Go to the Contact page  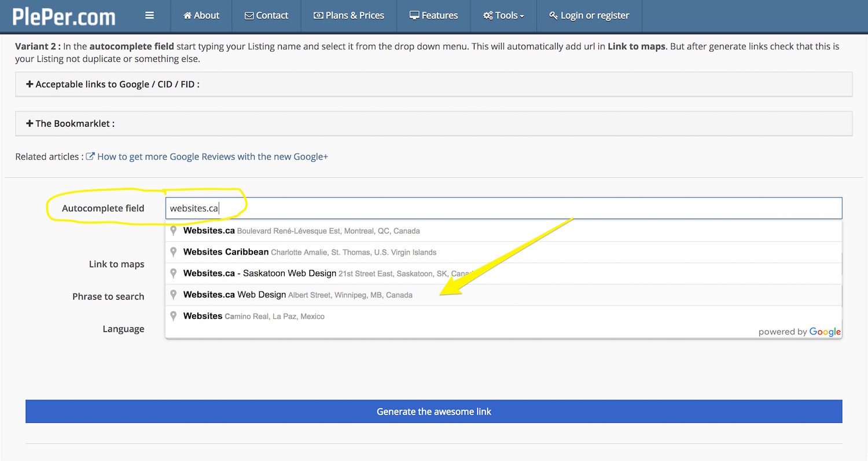(x=267, y=16)
